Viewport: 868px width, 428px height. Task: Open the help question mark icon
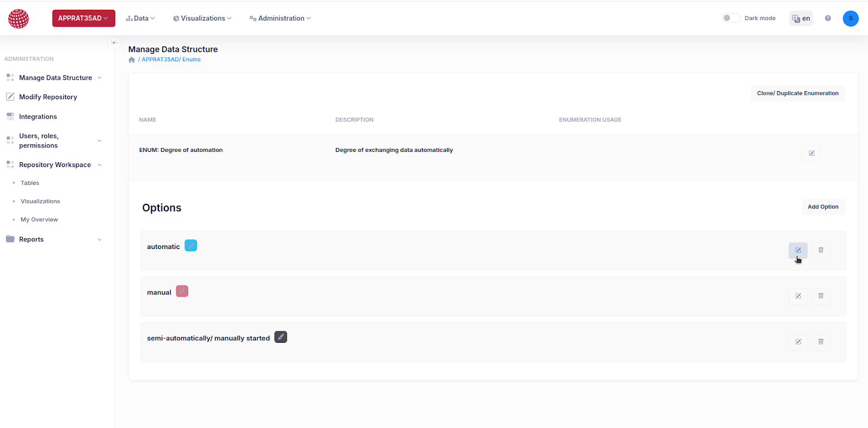828,18
